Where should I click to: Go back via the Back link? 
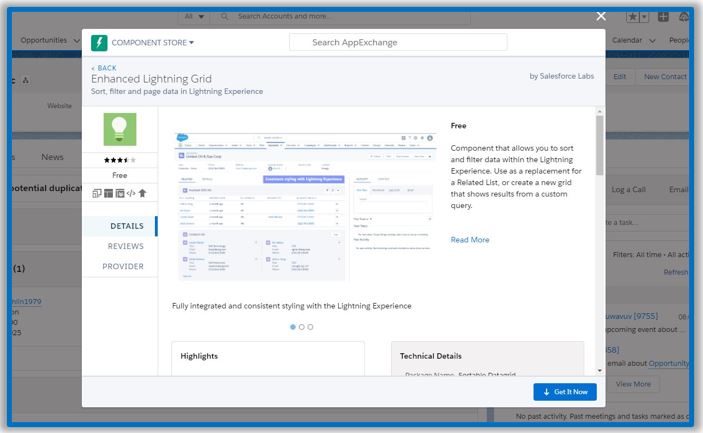pyautogui.click(x=104, y=68)
